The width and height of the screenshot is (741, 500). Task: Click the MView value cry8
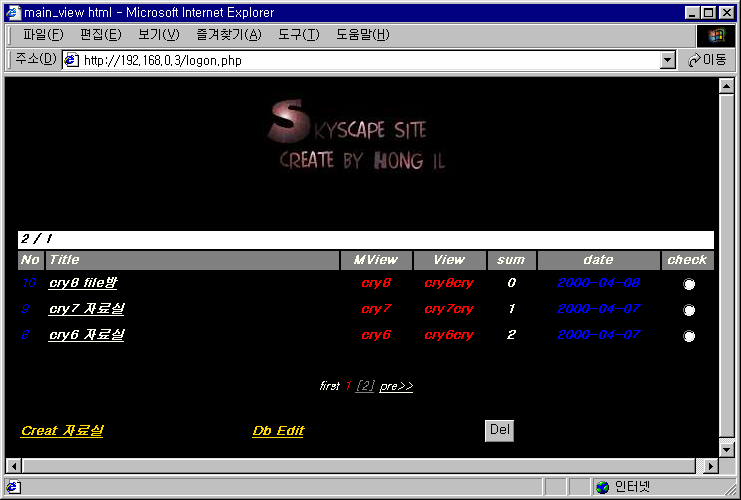click(x=376, y=283)
